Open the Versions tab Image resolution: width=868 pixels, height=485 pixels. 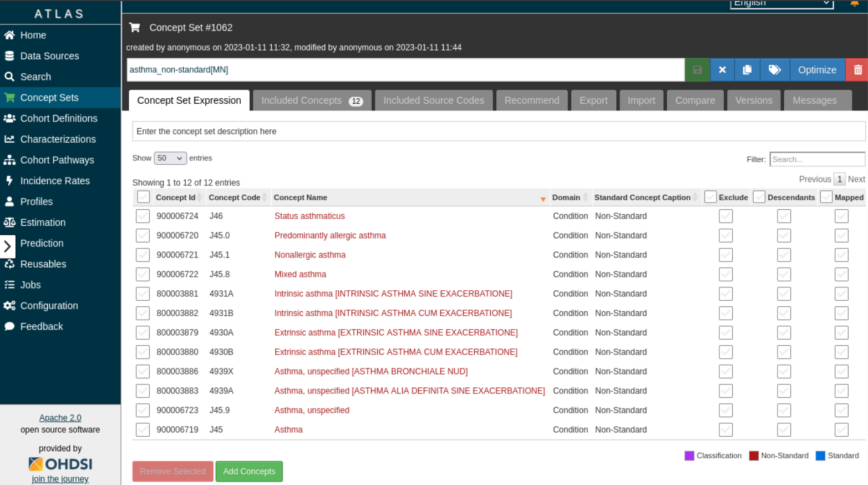[x=753, y=100]
